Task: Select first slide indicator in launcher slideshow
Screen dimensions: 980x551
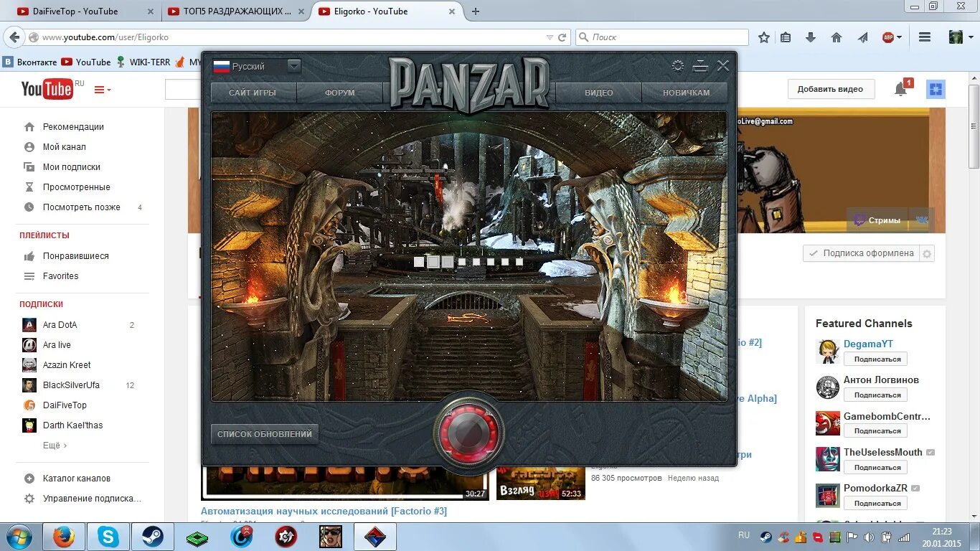Action: click(x=419, y=263)
